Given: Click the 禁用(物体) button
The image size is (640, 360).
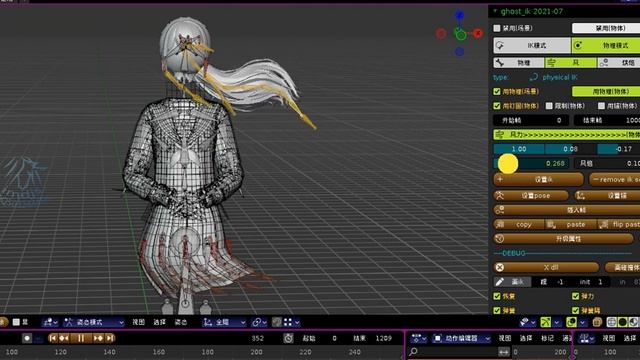Looking at the screenshot, I should [x=606, y=28].
